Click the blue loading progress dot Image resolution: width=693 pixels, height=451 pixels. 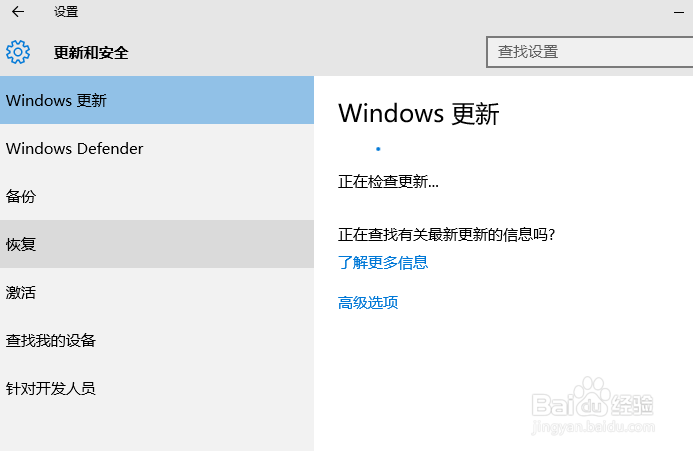378,149
